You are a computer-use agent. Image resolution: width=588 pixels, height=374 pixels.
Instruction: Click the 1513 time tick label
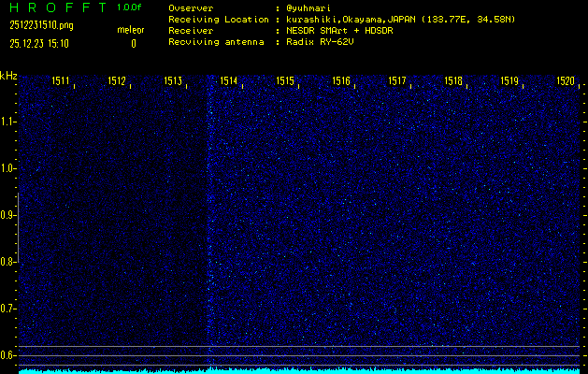(x=173, y=81)
